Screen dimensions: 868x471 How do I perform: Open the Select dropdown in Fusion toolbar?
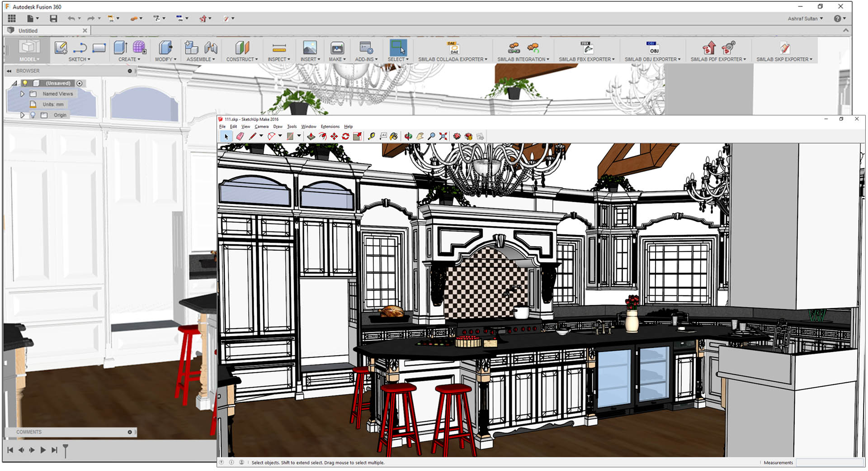click(398, 59)
